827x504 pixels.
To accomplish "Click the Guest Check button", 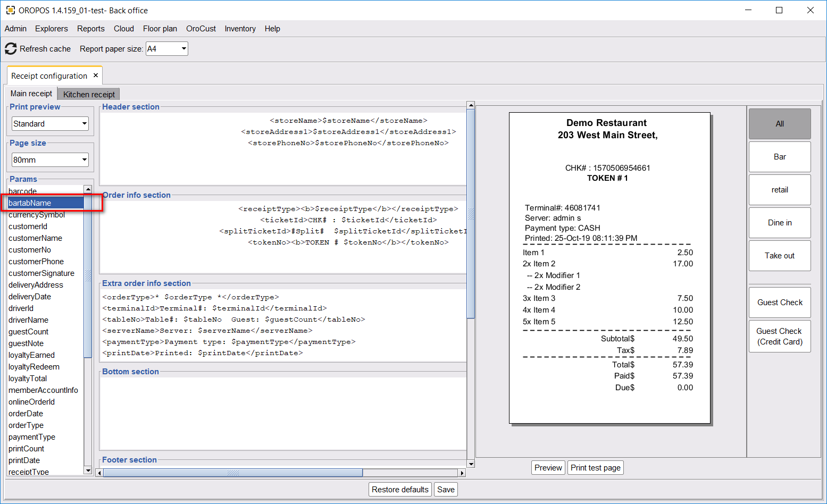I will [780, 303].
